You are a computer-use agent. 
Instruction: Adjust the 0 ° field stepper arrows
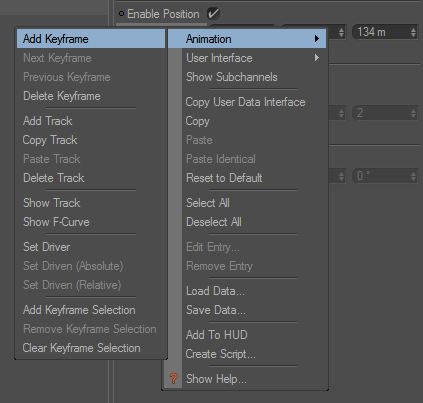tap(413, 176)
